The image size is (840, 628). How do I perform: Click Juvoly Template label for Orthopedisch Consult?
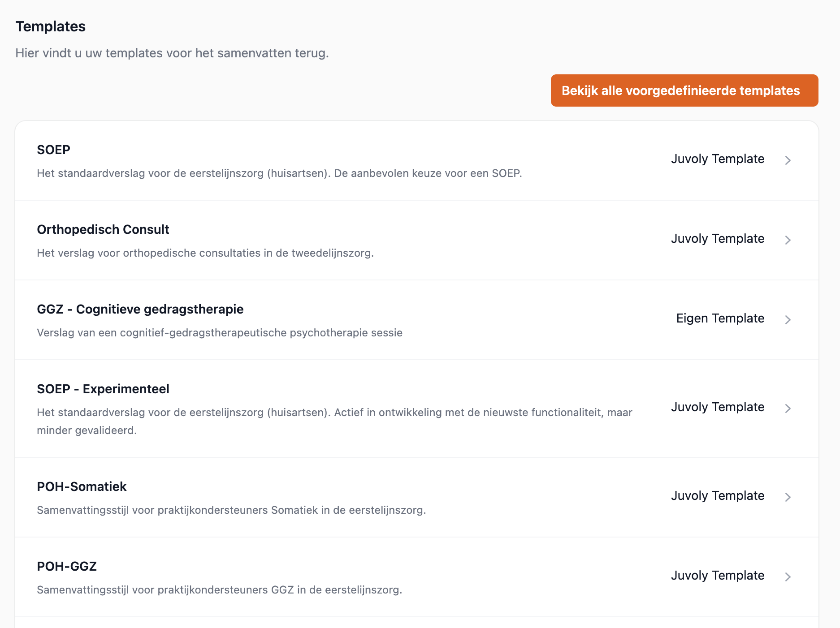click(717, 238)
